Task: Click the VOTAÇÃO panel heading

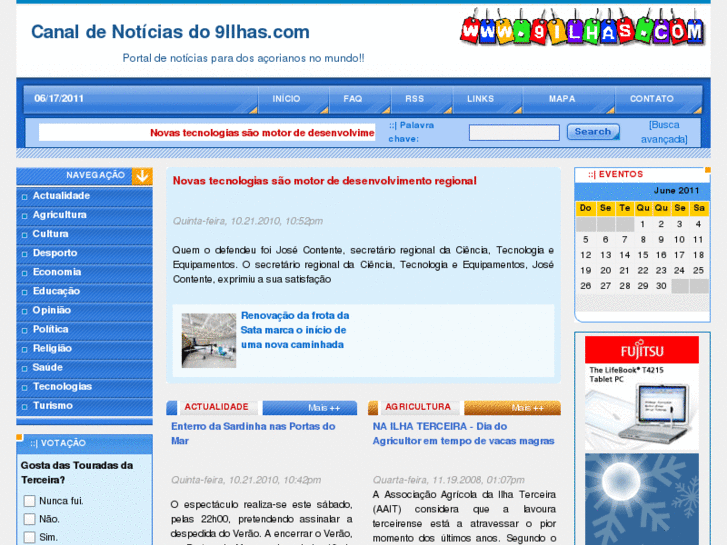Action: pos(58,443)
